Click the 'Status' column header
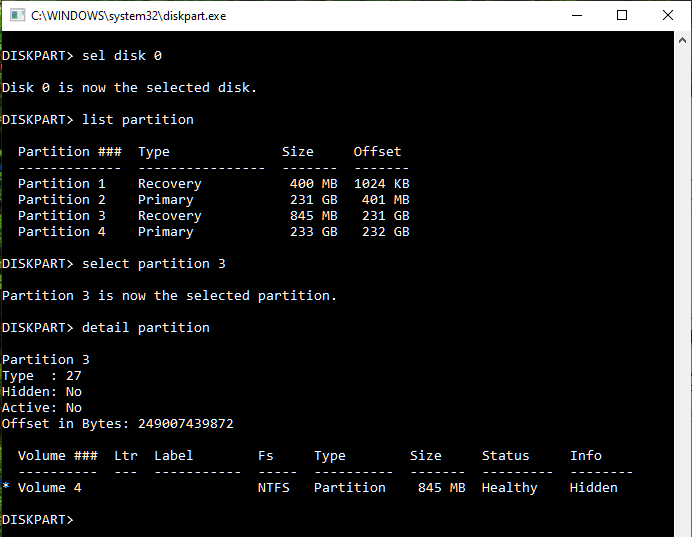 click(x=505, y=455)
